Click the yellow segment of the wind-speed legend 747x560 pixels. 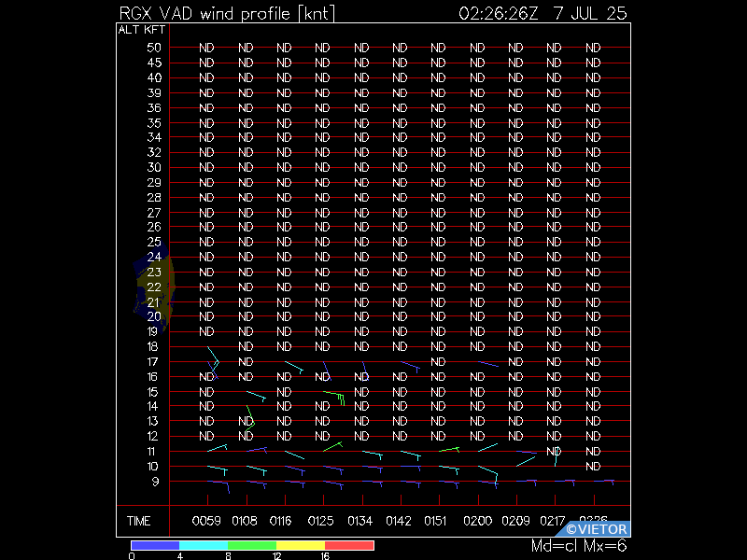point(301,545)
